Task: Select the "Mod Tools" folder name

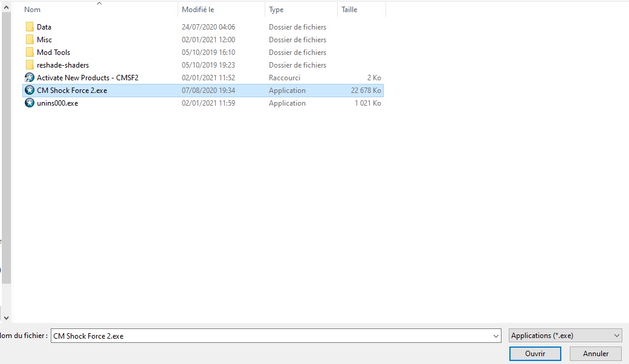Action: point(53,52)
